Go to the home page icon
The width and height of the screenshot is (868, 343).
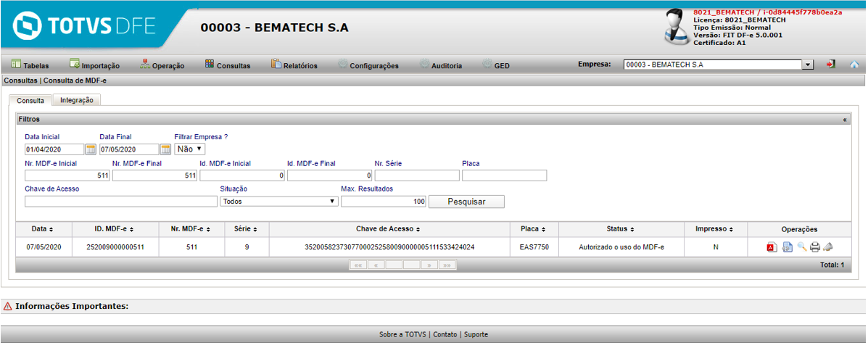tap(854, 65)
